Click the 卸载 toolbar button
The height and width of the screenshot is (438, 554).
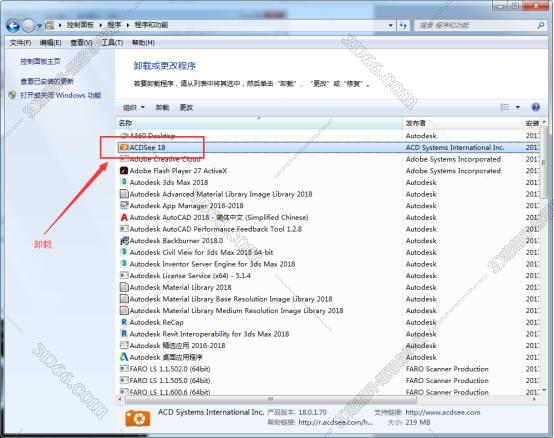tap(162, 107)
